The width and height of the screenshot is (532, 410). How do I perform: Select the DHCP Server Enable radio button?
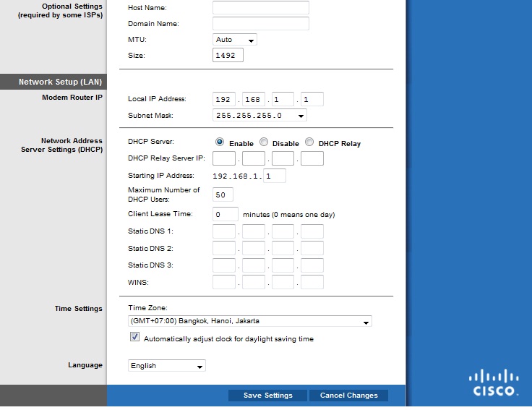[220, 142]
